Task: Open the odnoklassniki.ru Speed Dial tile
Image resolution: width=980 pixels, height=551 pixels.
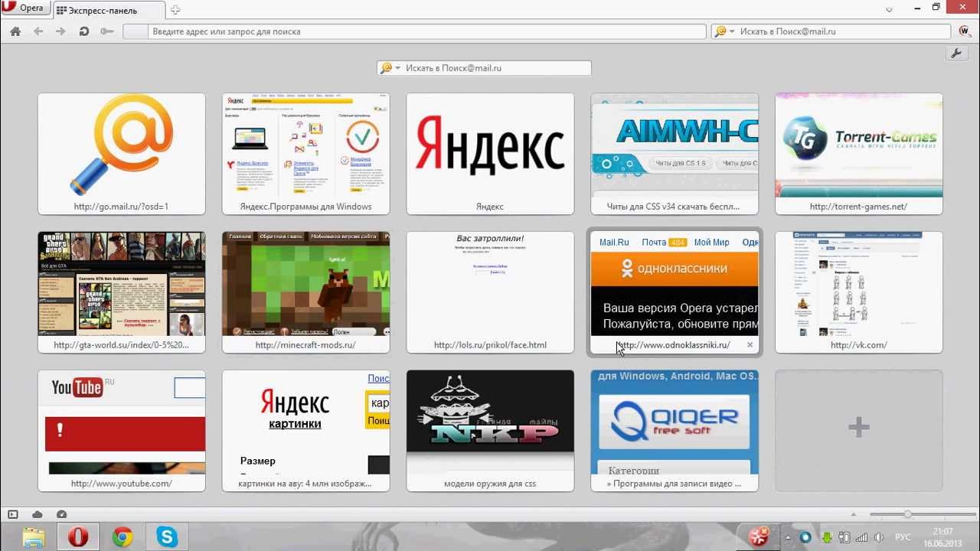Action: click(675, 292)
